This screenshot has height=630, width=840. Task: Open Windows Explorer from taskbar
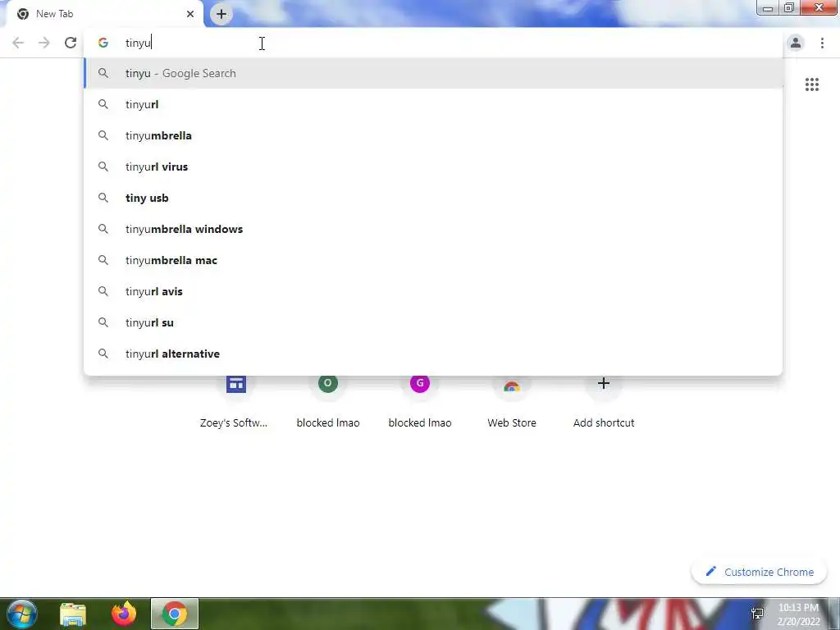click(73, 614)
